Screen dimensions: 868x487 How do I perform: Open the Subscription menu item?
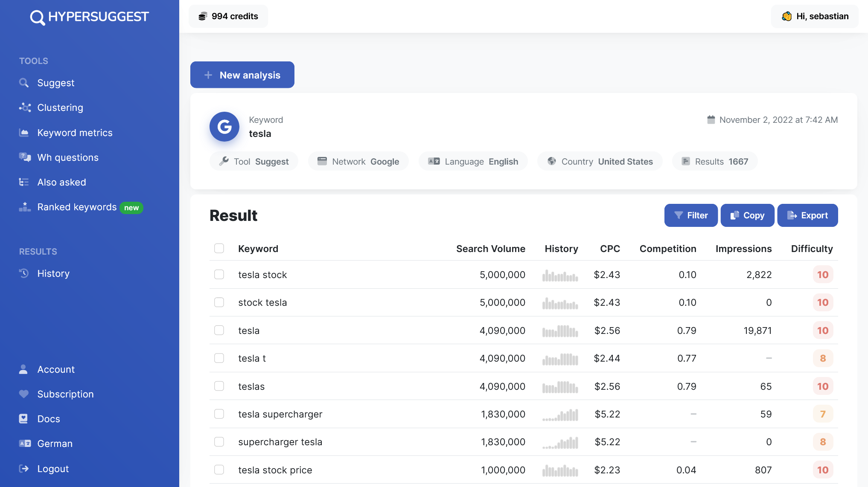pos(65,394)
